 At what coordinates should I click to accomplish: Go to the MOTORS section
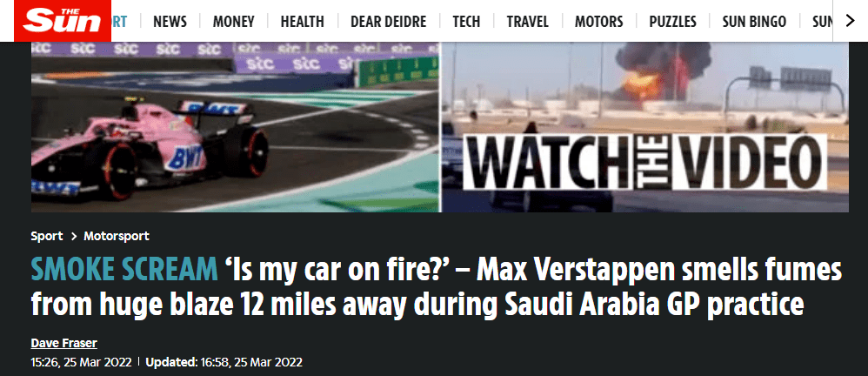[599, 22]
